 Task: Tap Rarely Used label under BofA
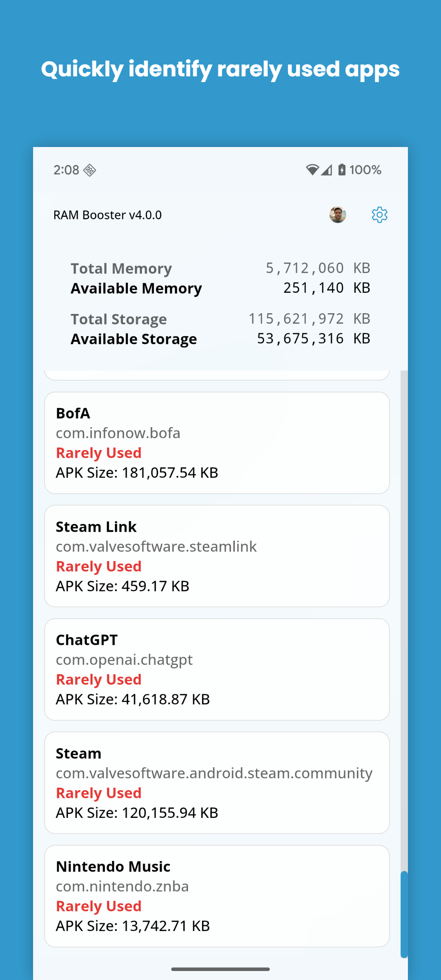tap(98, 453)
